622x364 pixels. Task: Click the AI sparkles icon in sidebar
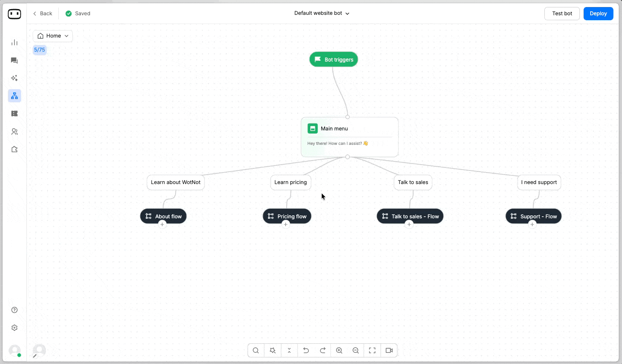[14, 78]
